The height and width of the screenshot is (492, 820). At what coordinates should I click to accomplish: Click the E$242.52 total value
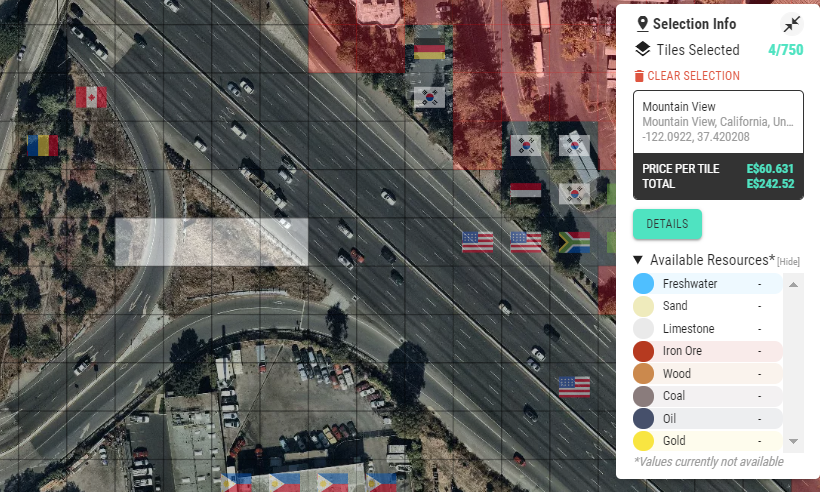coord(770,184)
